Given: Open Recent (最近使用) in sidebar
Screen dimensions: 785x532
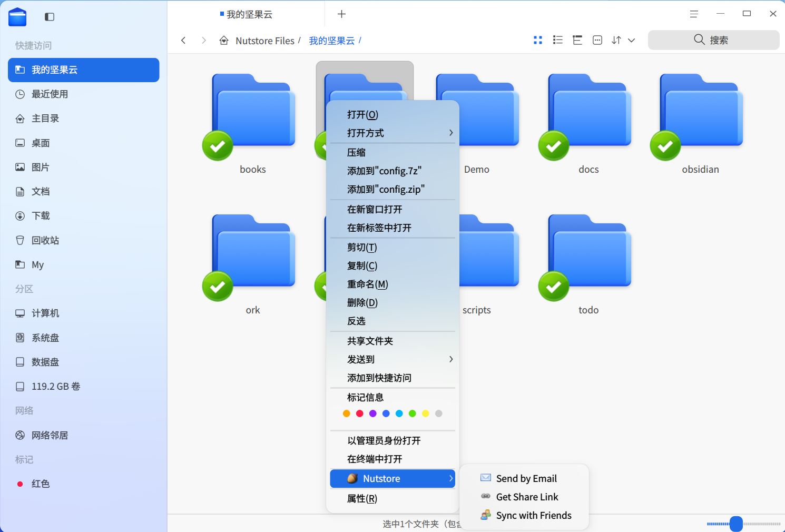Looking at the screenshot, I should [84, 94].
